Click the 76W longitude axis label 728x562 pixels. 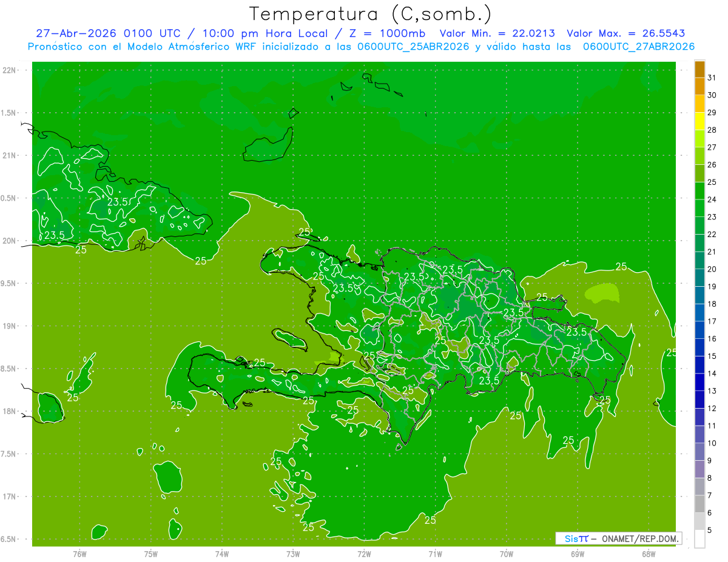click(x=79, y=554)
